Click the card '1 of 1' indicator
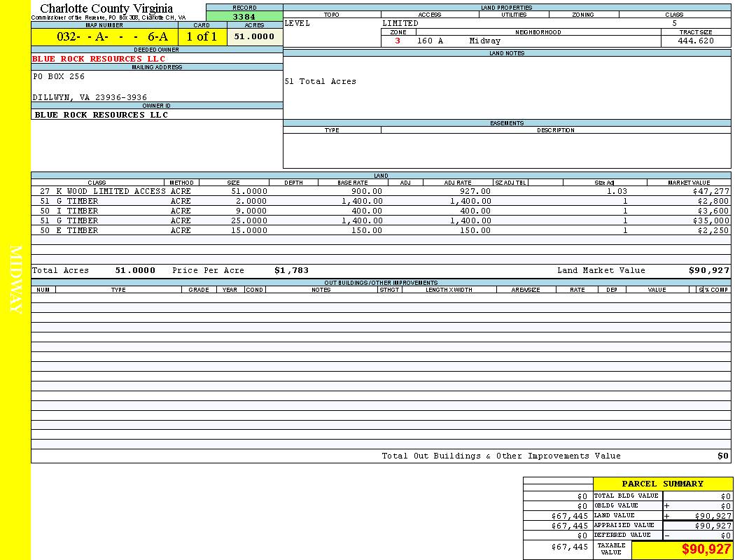Screen dimensions: 735x560 point(202,37)
